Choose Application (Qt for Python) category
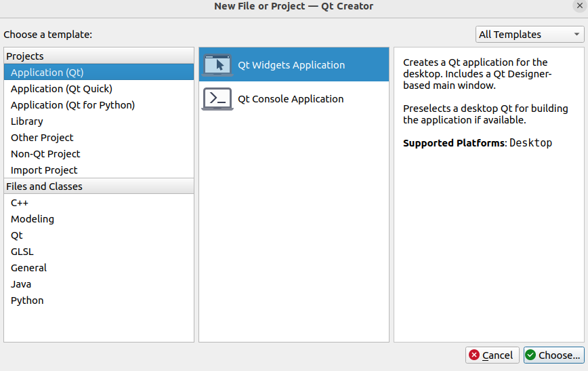The height and width of the screenshot is (371, 588). [x=72, y=105]
